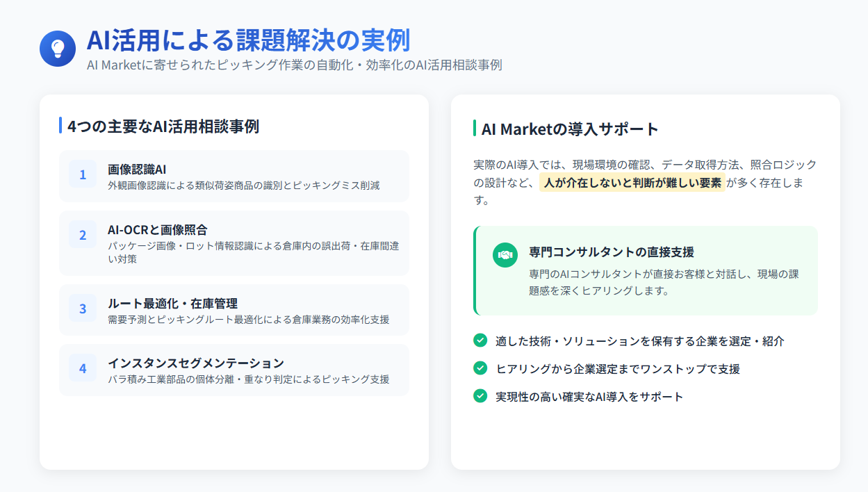Click paragraph starting 実際のAI導入では
This screenshot has height=492, width=868.
645,183
